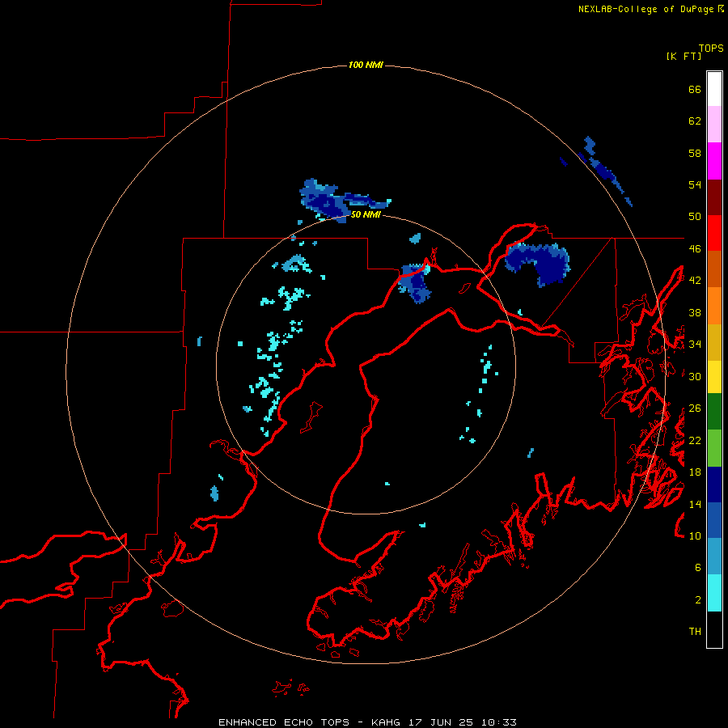Click the yellow 30 legend swatch
Image resolution: width=728 pixels, height=728 pixels.
click(714, 377)
